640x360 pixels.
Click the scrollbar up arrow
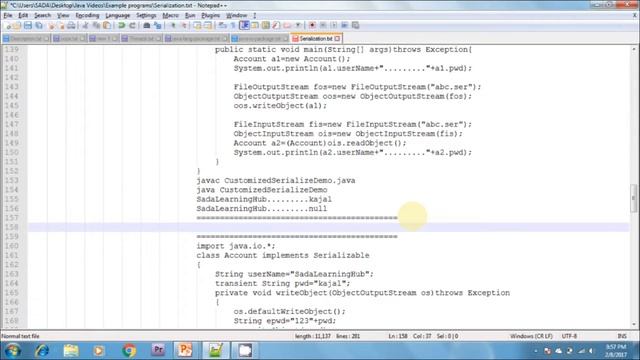(x=633, y=49)
